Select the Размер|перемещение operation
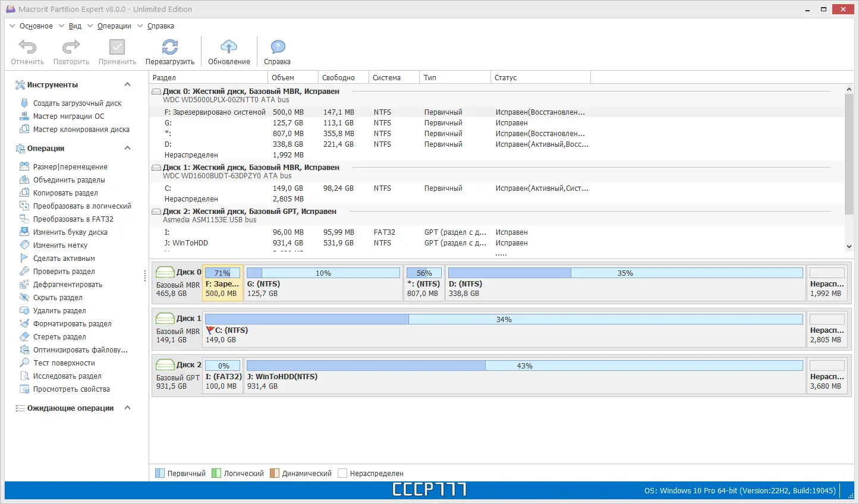The width and height of the screenshot is (859, 504). [69, 166]
